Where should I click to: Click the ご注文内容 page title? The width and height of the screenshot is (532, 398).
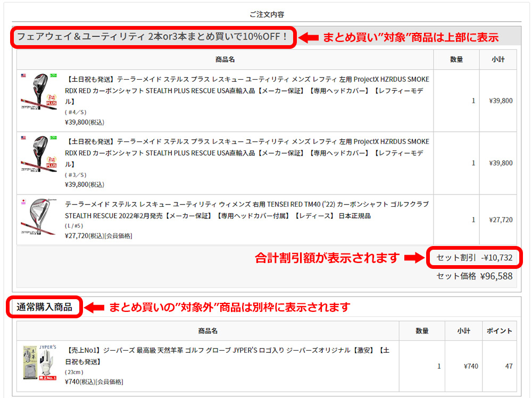(266, 14)
